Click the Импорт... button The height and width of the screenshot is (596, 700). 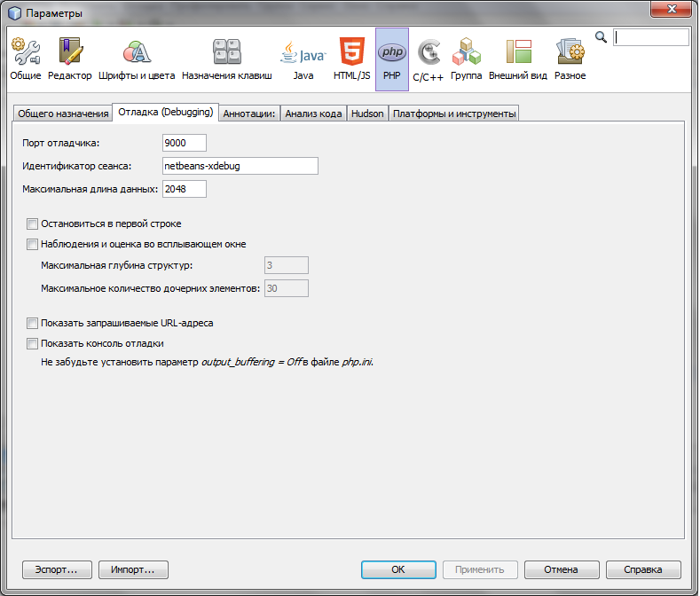[133, 569]
